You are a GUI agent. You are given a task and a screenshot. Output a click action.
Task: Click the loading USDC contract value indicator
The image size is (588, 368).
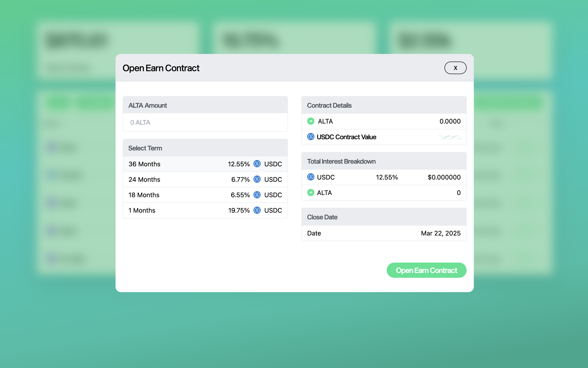pyautogui.click(x=450, y=137)
